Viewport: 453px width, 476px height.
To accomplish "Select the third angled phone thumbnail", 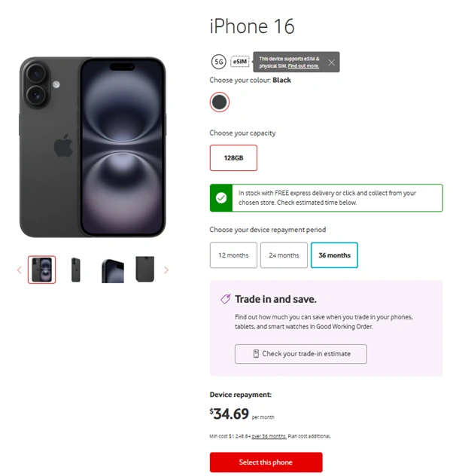I will point(112,270).
